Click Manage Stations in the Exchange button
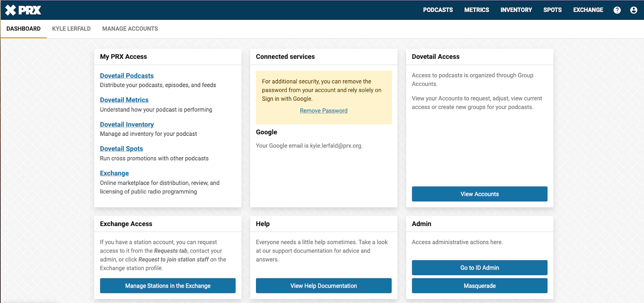The height and width of the screenshot is (303, 644). click(168, 286)
